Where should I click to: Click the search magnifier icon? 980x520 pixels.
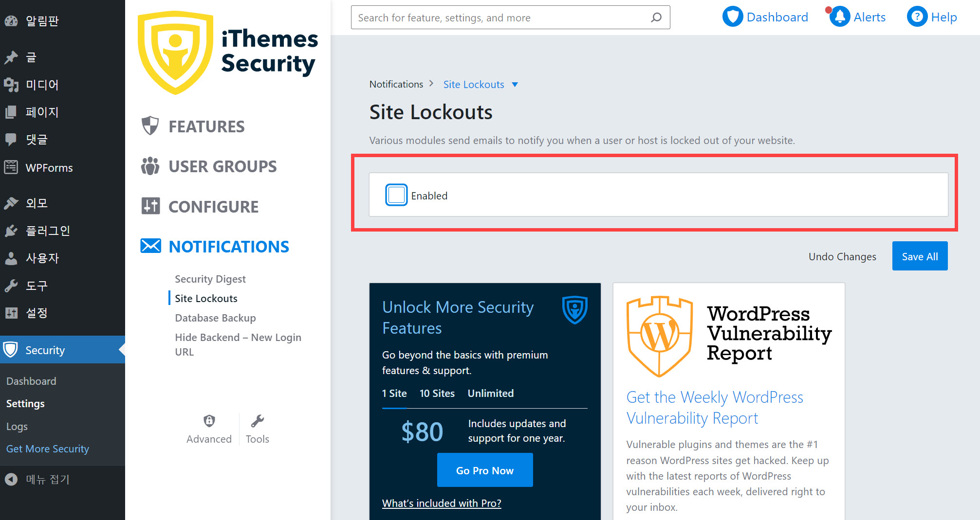click(x=656, y=17)
